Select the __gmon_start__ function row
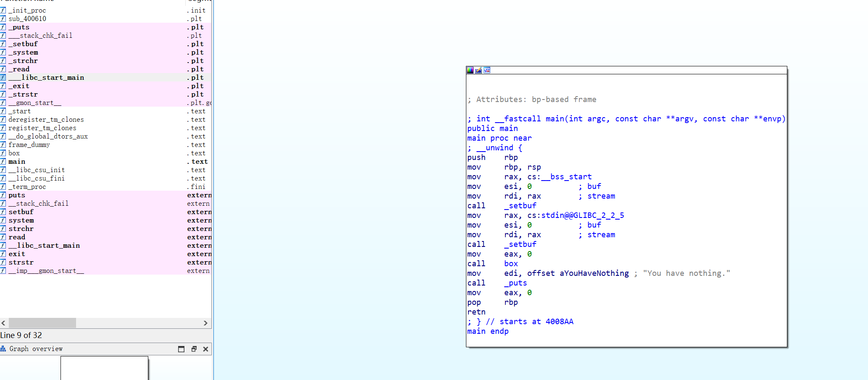868x380 pixels. click(x=106, y=103)
